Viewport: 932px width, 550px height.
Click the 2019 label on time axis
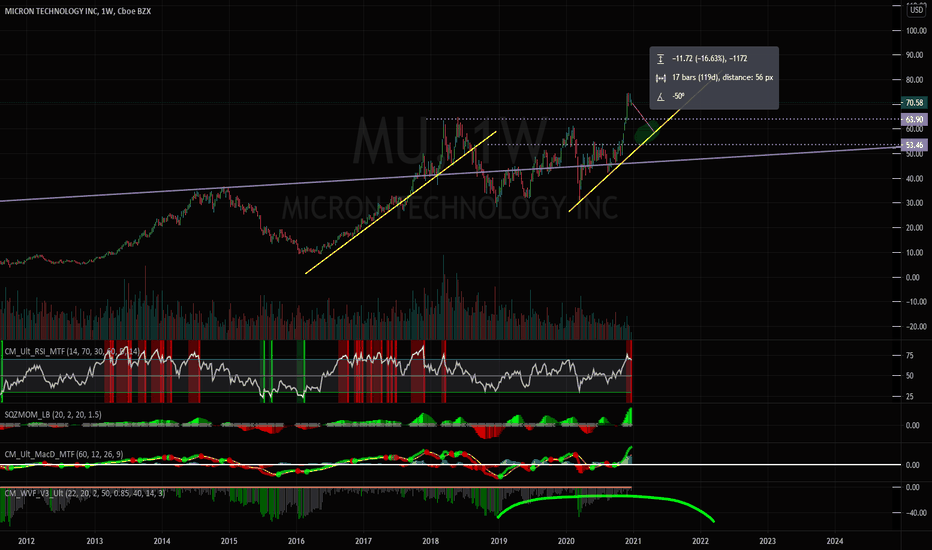499,541
